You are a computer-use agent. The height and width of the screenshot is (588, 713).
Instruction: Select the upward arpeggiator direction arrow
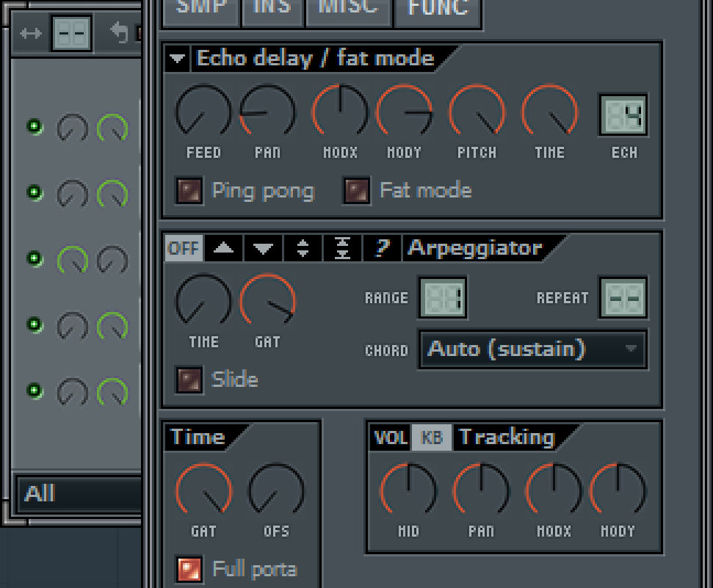[223, 248]
